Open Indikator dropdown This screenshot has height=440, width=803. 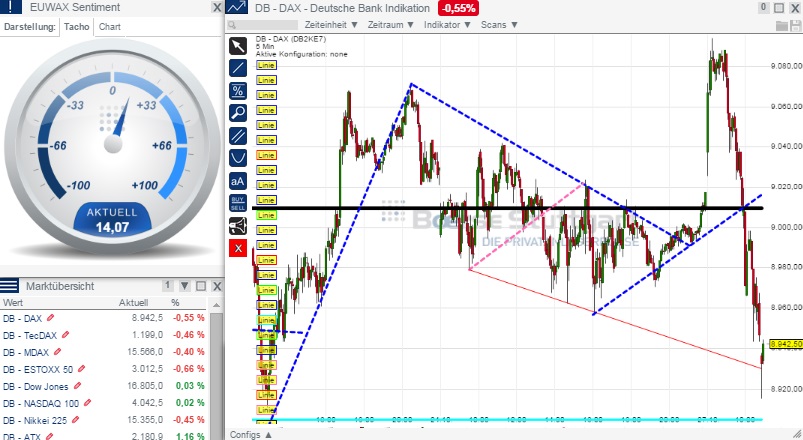[447, 25]
